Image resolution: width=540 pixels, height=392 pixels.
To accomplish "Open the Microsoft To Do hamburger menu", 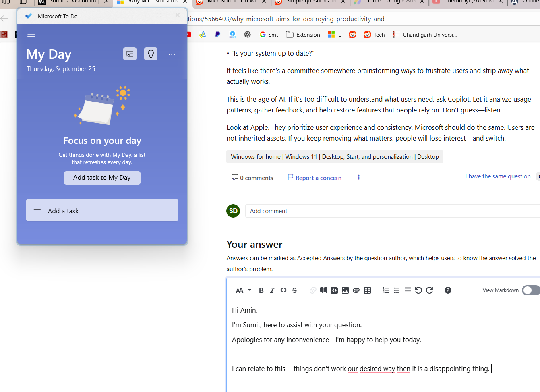I will 31,37.
